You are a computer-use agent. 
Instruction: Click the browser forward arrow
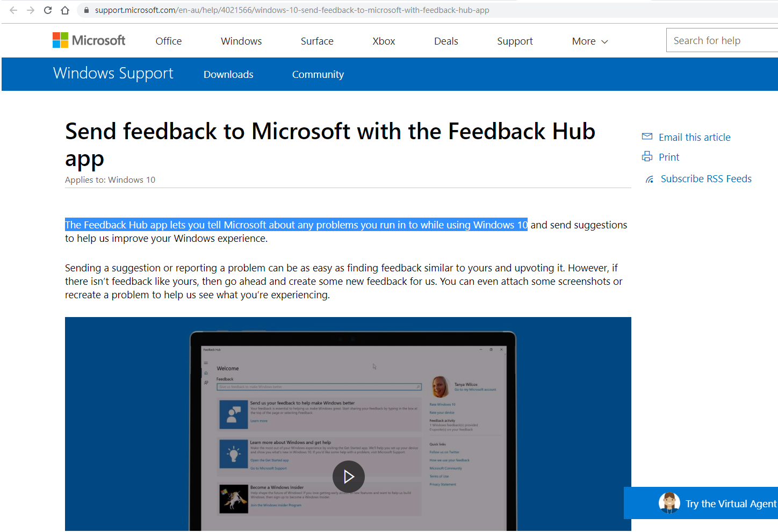[x=31, y=10]
